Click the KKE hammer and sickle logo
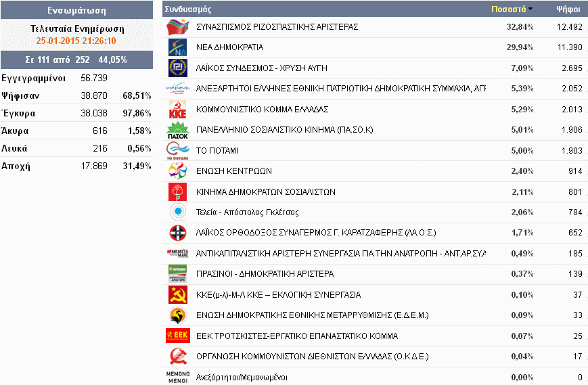588x385 pixels. point(176,110)
